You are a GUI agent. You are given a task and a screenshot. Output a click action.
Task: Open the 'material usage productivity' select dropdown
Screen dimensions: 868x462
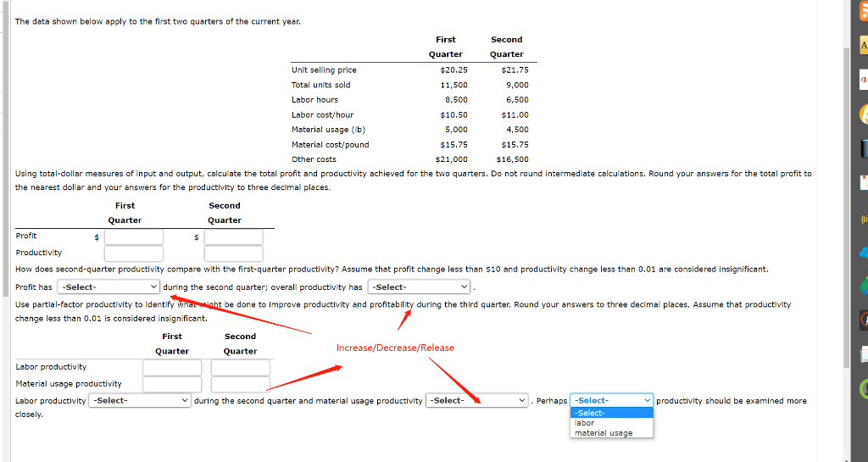point(476,400)
